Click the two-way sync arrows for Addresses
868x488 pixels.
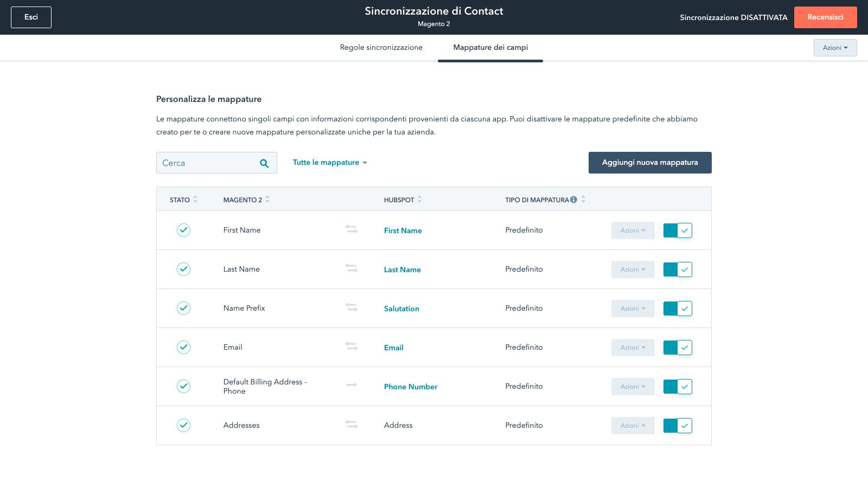pyautogui.click(x=352, y=425)
